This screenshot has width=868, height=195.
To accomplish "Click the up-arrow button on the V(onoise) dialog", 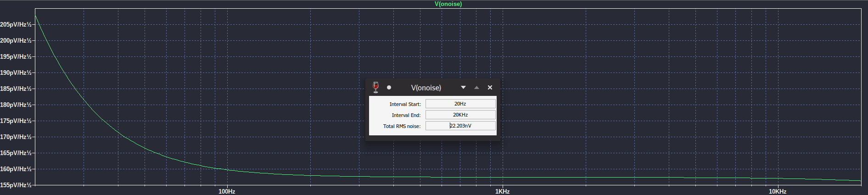I will tap(476, 88).
